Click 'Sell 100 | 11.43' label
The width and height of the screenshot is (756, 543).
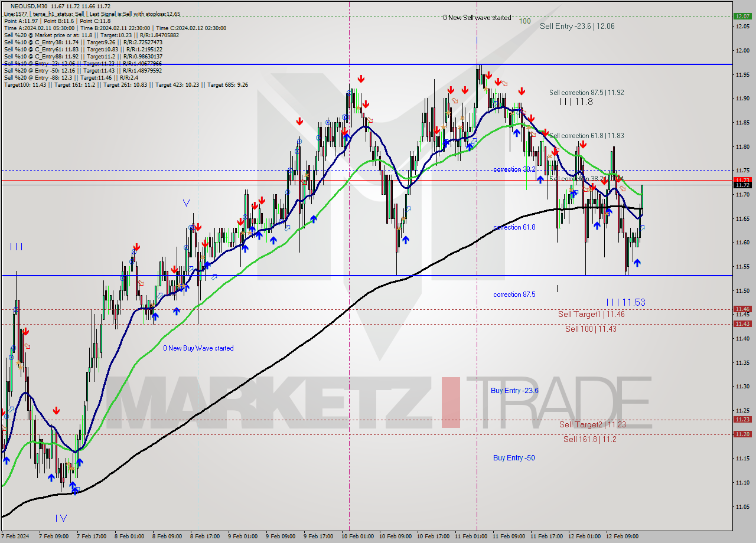coord(591,329)
